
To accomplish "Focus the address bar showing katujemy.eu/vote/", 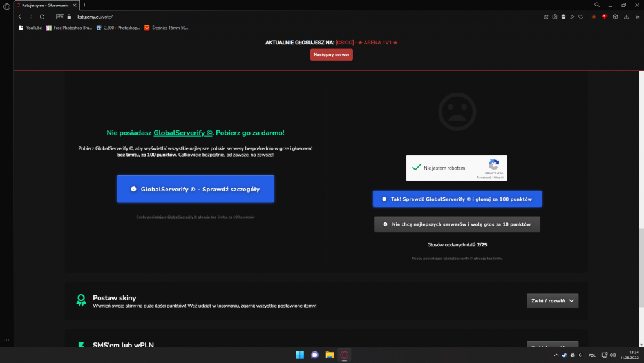I will pos(95,17).
